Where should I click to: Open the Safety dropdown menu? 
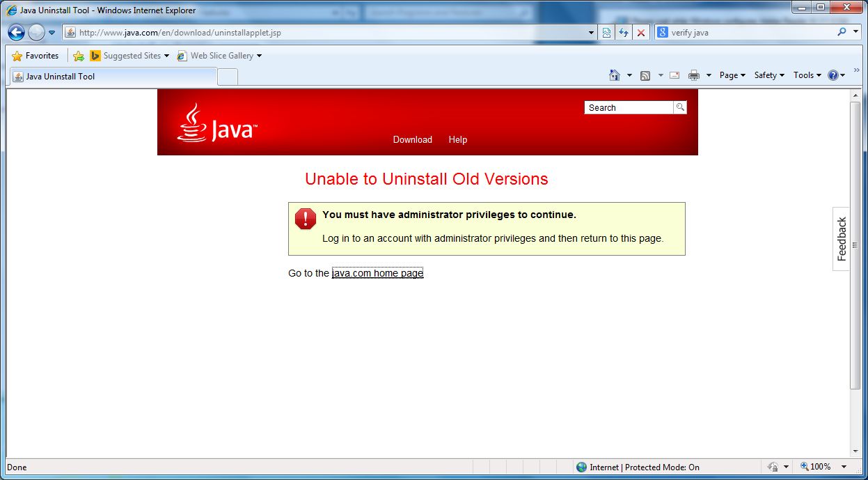tap(769, 75)
